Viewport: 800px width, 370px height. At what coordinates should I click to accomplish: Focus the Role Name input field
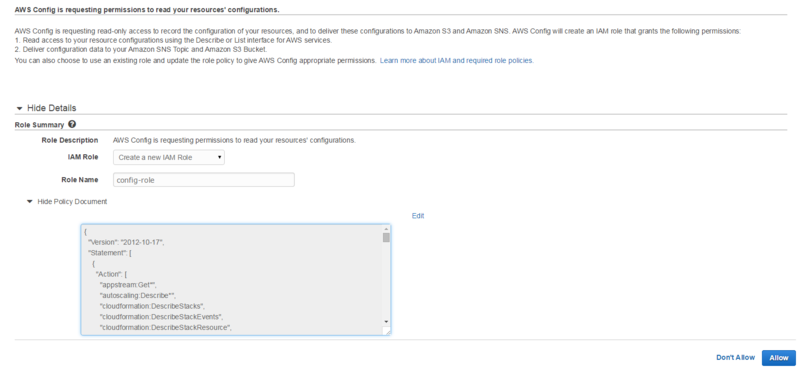(x=204, y=180)
